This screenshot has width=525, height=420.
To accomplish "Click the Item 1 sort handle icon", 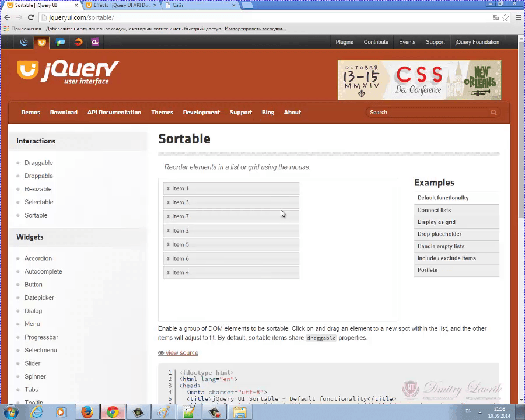I will tap(168, 188).
